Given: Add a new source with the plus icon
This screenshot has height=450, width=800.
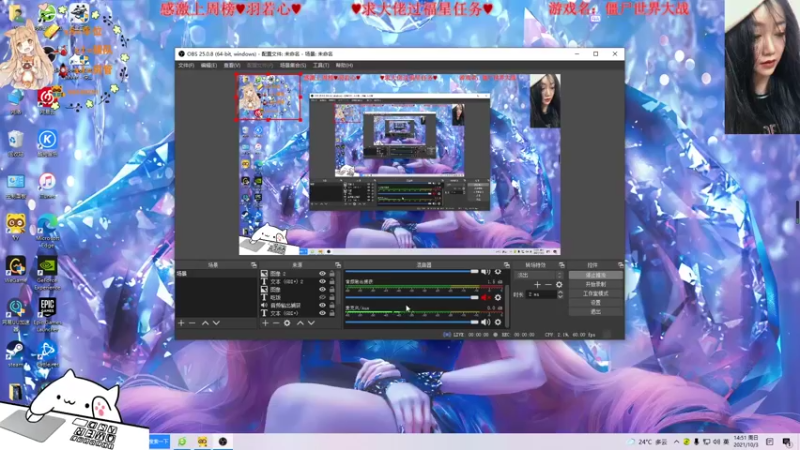Looking at the screenshot, I should (x=265, y=323).
